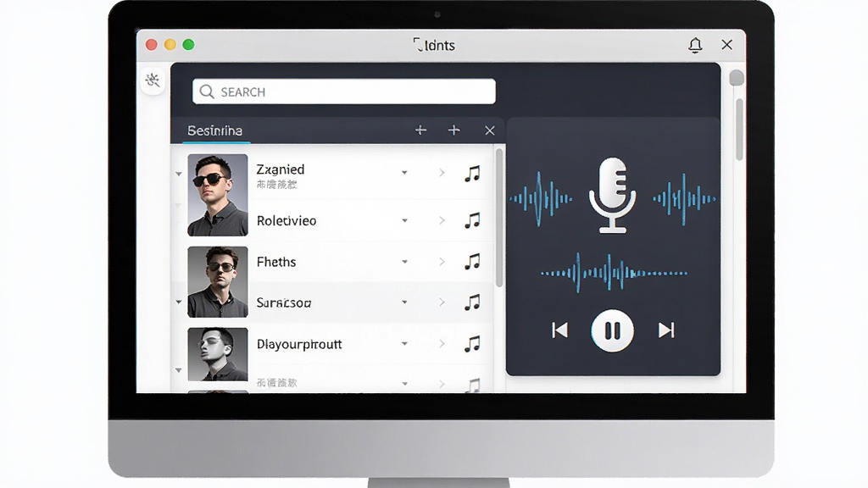Open the portrait thumbnail beside Fheths
This screenshot has width=868, height=488.
[x=218, y=282]
